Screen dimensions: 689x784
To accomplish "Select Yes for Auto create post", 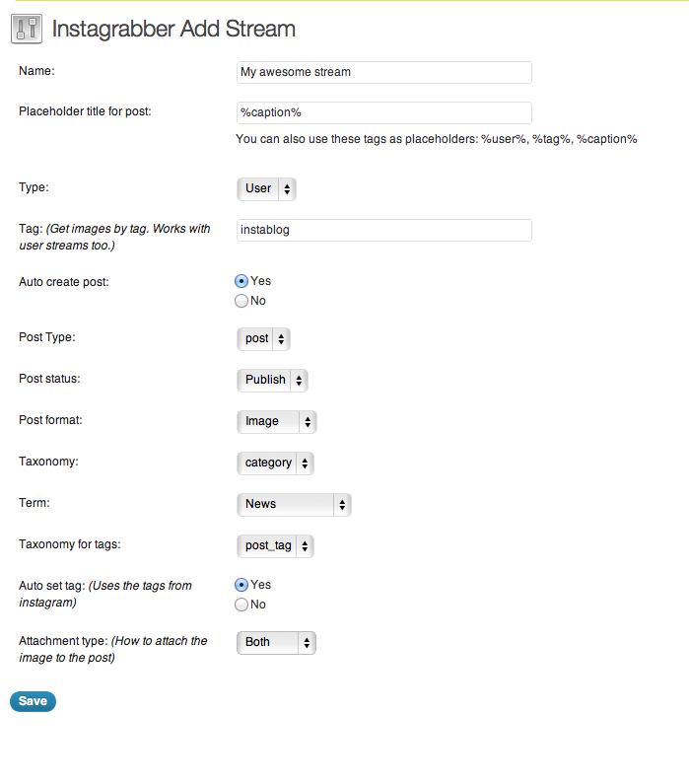I will (241, 281).
